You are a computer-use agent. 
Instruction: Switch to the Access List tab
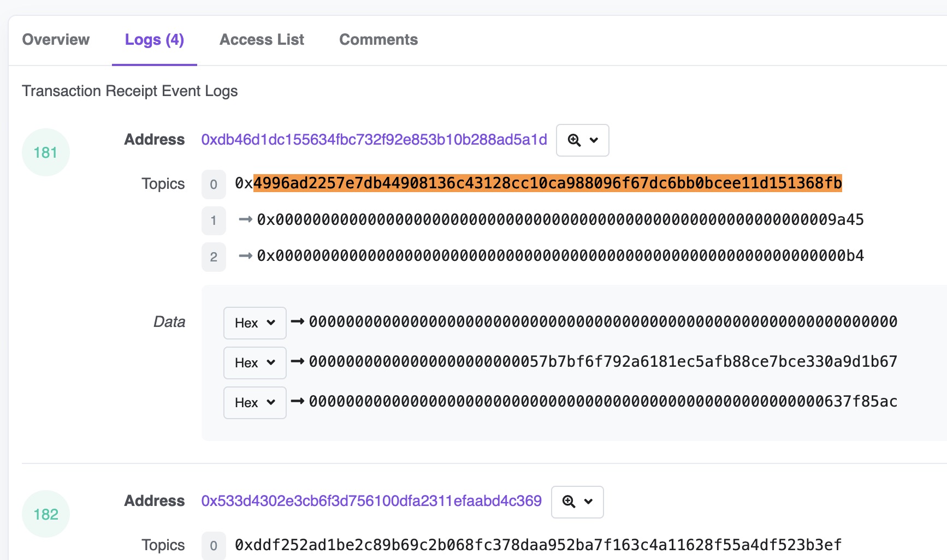tap(262, 40)
